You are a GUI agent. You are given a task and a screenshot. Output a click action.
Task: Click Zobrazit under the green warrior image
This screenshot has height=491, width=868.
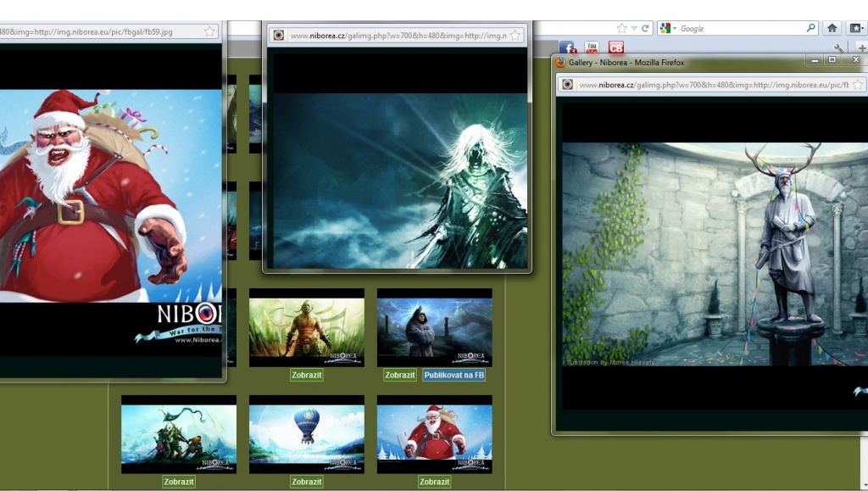306,375
